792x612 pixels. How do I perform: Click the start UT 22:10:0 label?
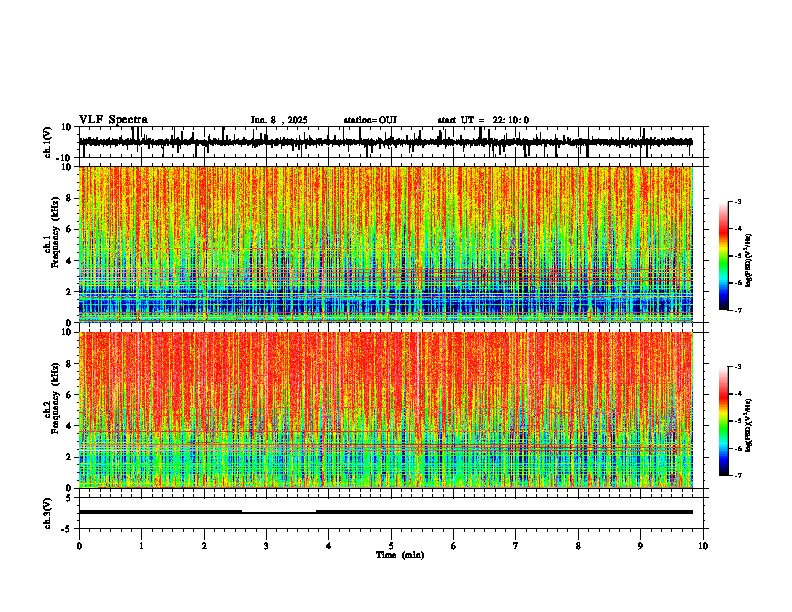483,120
